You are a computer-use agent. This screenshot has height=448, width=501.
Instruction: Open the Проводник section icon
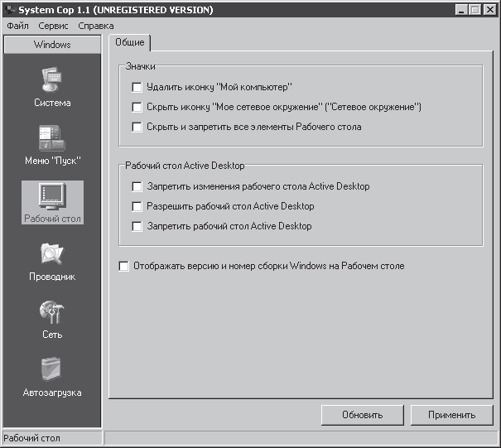click(52, 255)
